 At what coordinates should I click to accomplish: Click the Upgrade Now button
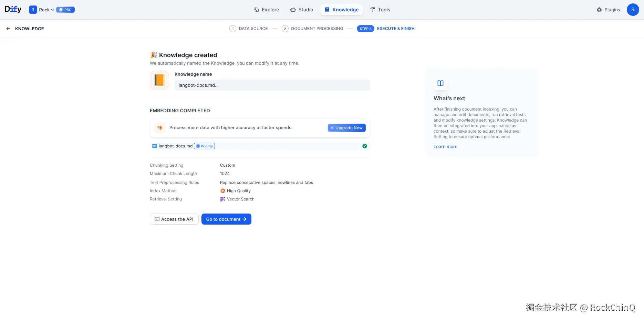point(346,128)
